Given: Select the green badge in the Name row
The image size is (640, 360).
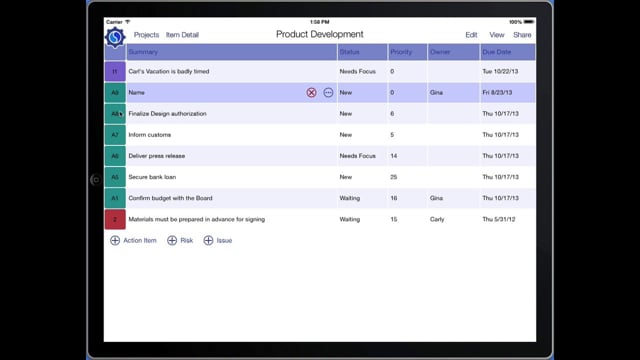Looking at the screenshot, I should pos(115,93).
